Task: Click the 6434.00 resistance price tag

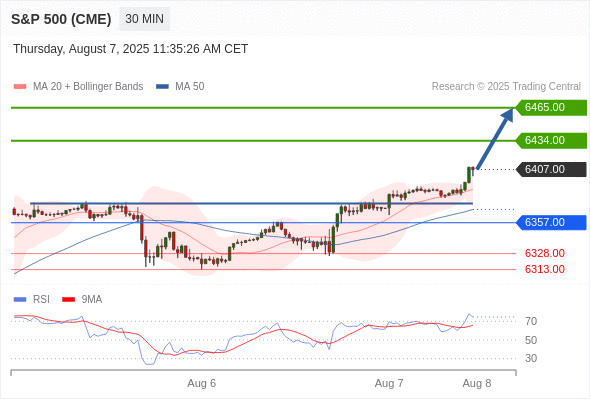Action: pyautogui.click(x=551, y=140)
